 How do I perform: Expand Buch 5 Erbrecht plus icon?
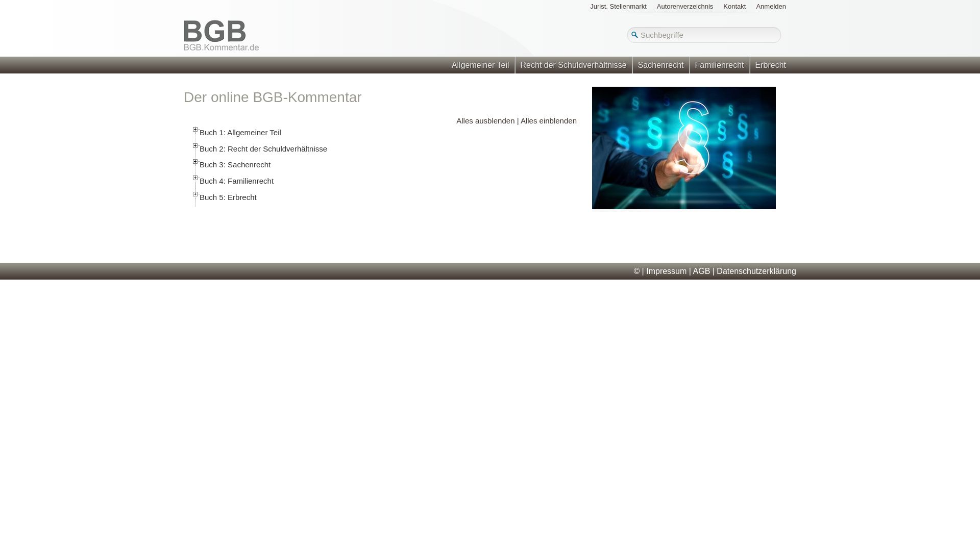coord(195,194)
